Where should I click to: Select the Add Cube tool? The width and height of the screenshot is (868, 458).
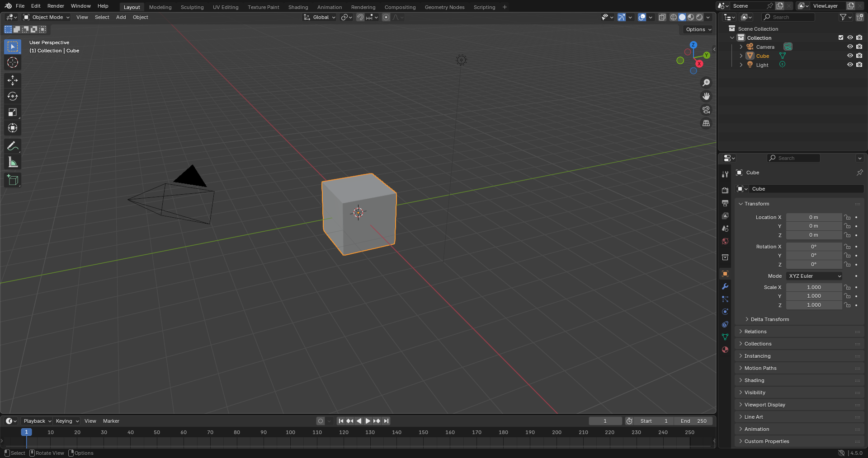tap(12, 180)
